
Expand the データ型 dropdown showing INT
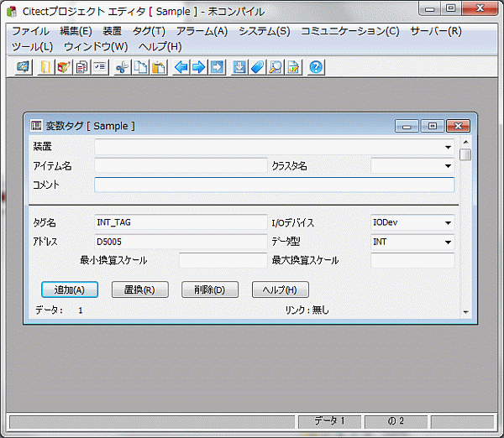[x=448, y=242]
